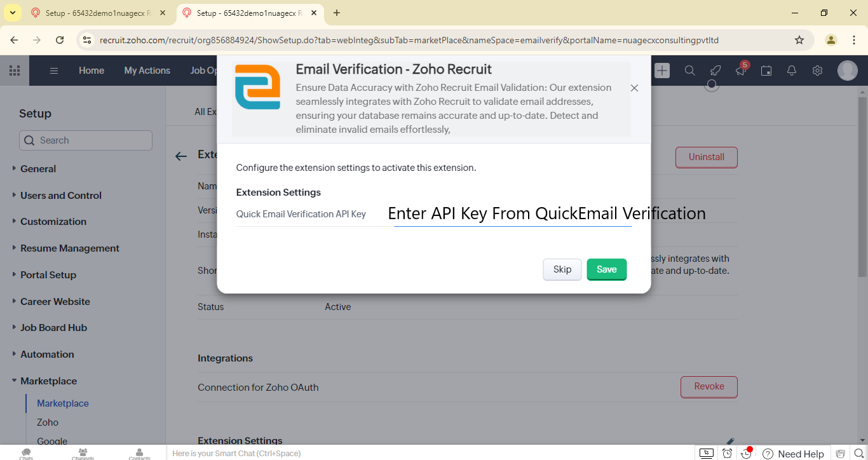
Task: Click the 'Active' status value
Action: (338, 306)
